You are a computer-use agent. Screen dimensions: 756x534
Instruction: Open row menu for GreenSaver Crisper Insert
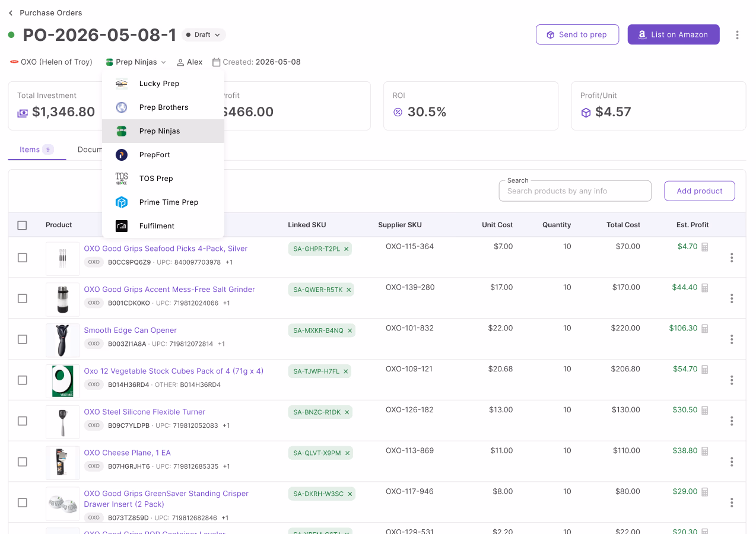click(x=732, y=503)
